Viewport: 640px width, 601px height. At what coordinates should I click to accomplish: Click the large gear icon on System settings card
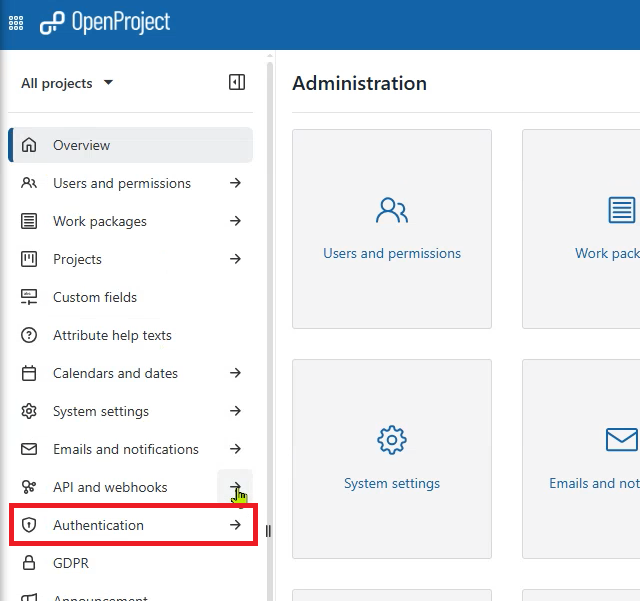(x=392, y=440)
